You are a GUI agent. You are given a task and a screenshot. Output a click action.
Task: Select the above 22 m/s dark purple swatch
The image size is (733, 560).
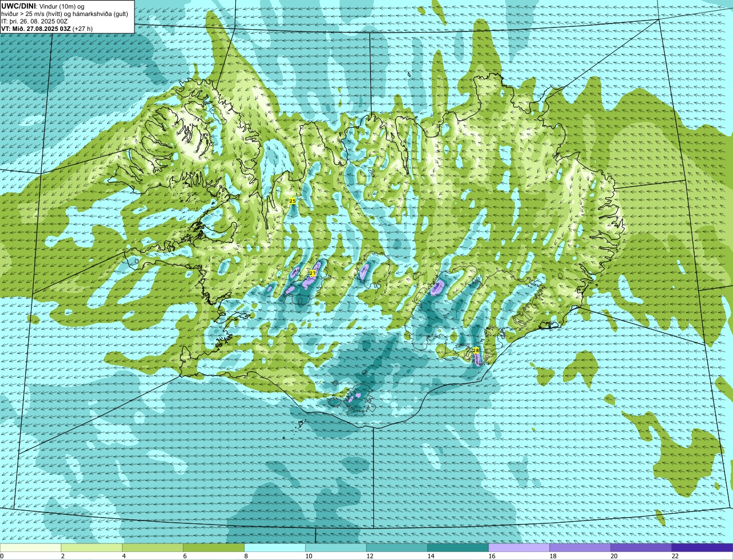point(703,547)
